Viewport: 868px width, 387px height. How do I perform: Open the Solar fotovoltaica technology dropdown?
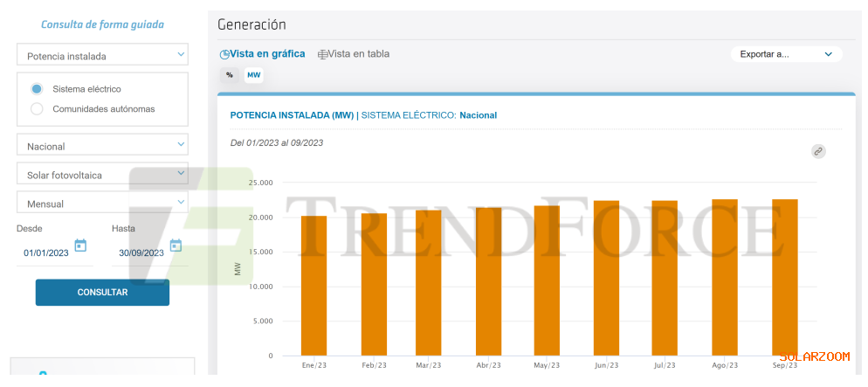[x=102, y=175]
